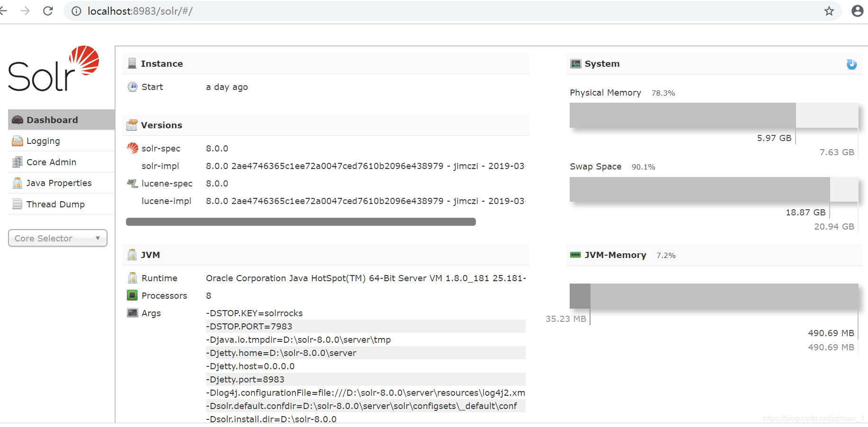Click the Java Properties link
Image resolution: width=868 pixels, height=427 pixels.
click(x=59, y=183)
